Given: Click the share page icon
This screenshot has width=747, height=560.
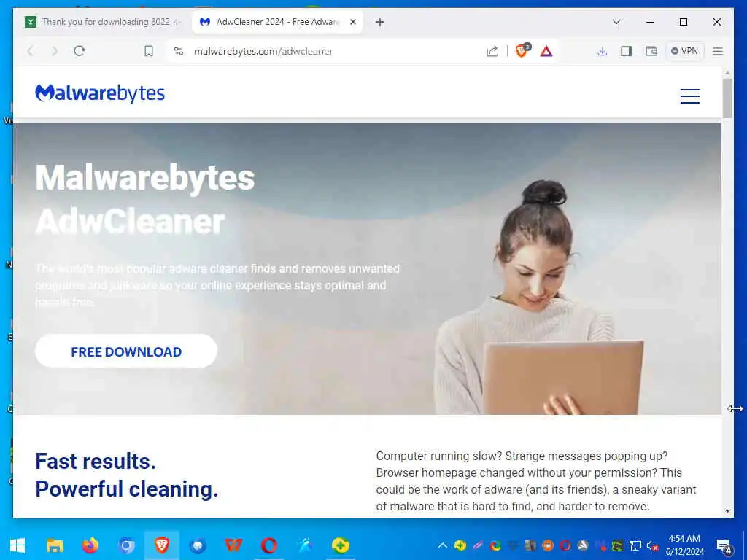Looking at the screenshot, I should pyautogui.click(x=492, y=51).
